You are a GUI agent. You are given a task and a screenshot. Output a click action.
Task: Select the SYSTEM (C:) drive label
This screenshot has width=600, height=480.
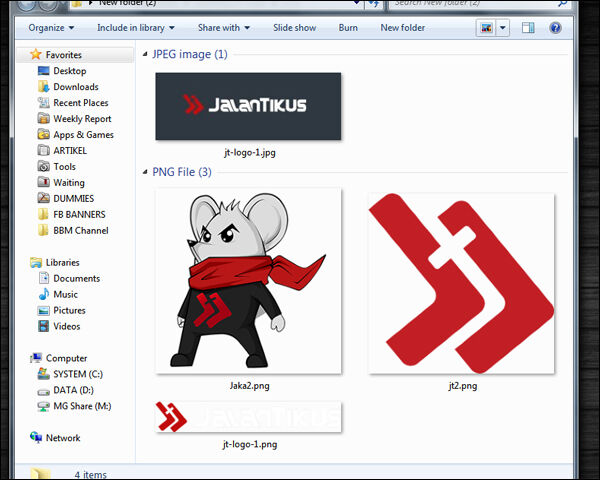78,374
